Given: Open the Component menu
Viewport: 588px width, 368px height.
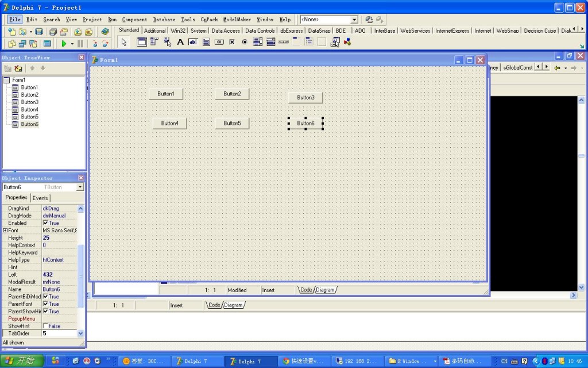Looking at the screenshot, I should [134, 20].
